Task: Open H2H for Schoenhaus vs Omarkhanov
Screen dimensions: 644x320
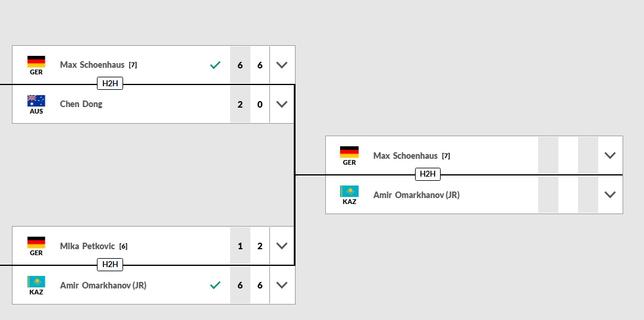Action: pyautogui.click(x=428, y=174)
